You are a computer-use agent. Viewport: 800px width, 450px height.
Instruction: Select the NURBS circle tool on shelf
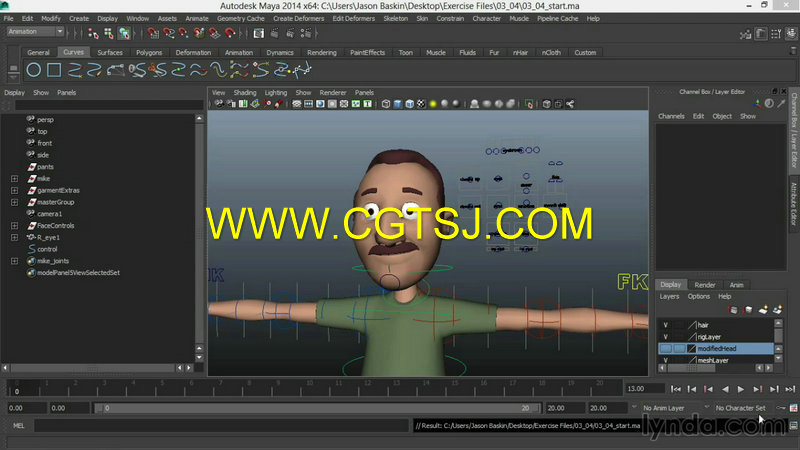[34, 70]
